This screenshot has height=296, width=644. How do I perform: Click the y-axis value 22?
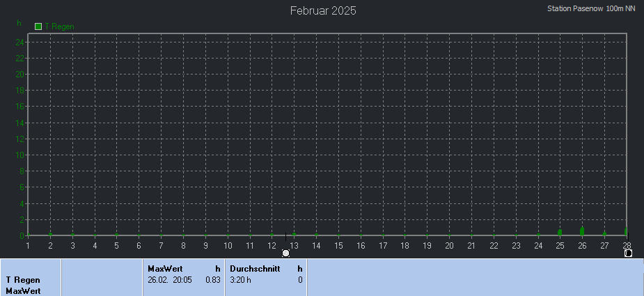(x=20, y=59)
